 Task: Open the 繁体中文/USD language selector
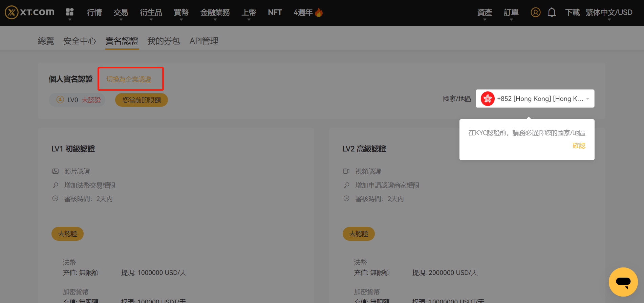[x=609, y=13]
